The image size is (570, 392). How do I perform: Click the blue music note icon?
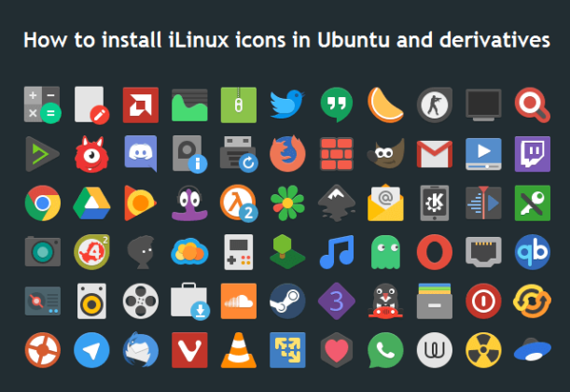point(337,252)
